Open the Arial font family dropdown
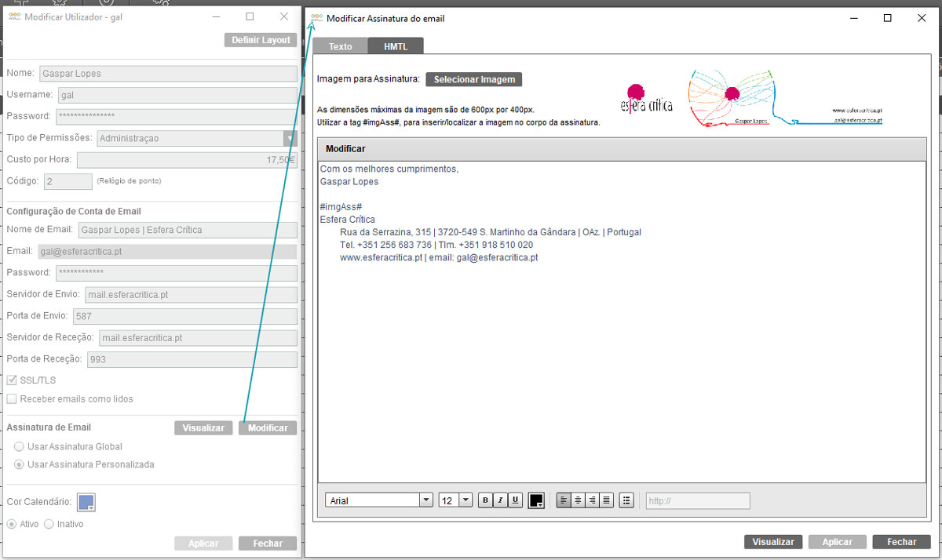The image size is (942, 560). point(426,500)
